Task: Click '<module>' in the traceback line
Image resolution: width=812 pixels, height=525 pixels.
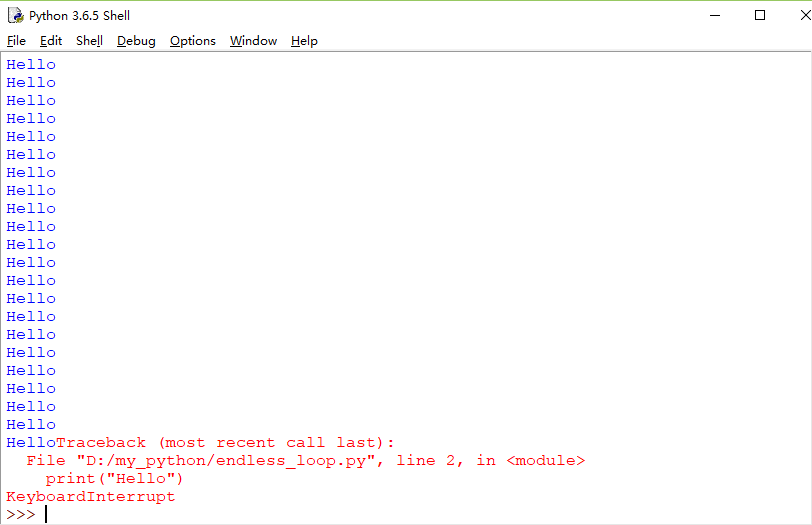Action: click(x=546, y=461)
